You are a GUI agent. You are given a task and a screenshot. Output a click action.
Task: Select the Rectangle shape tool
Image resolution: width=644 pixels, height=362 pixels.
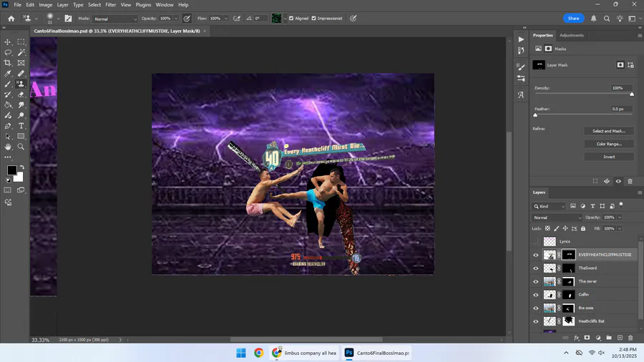[21, 136]
